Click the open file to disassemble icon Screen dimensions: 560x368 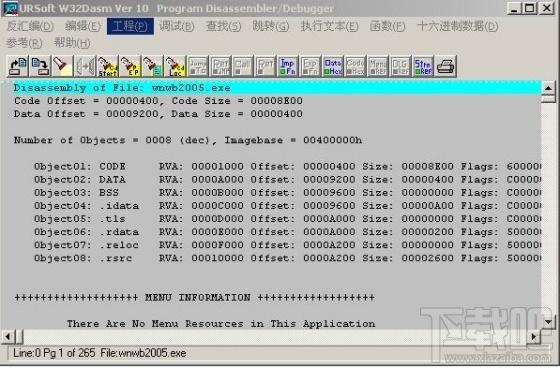(18, 66)
